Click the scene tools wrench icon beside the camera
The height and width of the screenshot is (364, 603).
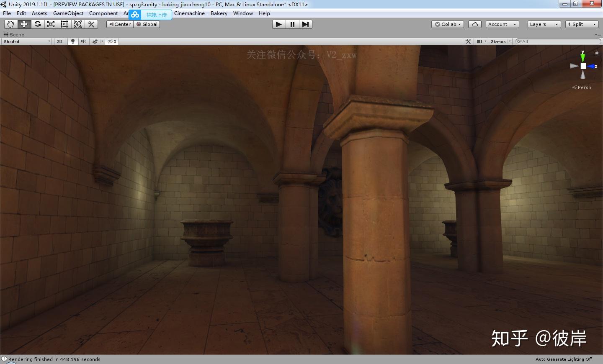[468, 41]
